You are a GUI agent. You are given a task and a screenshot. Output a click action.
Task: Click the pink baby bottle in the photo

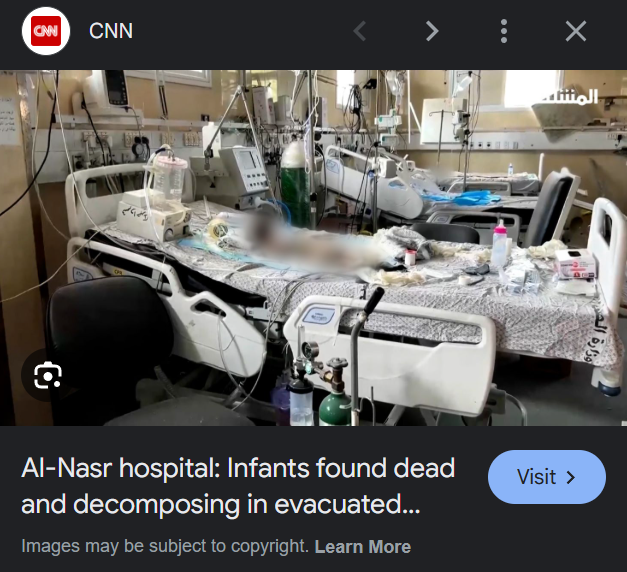pyautogui.click(x=499, y=243)
